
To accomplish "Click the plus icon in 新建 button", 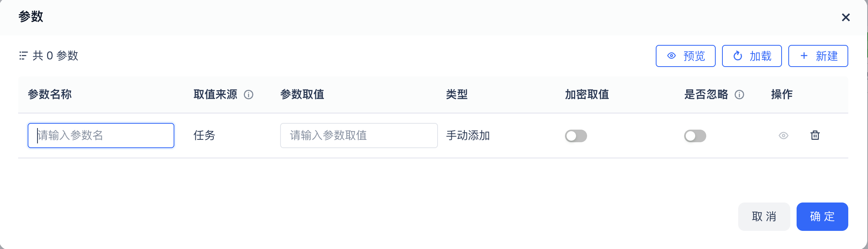I will click(804, 56).
